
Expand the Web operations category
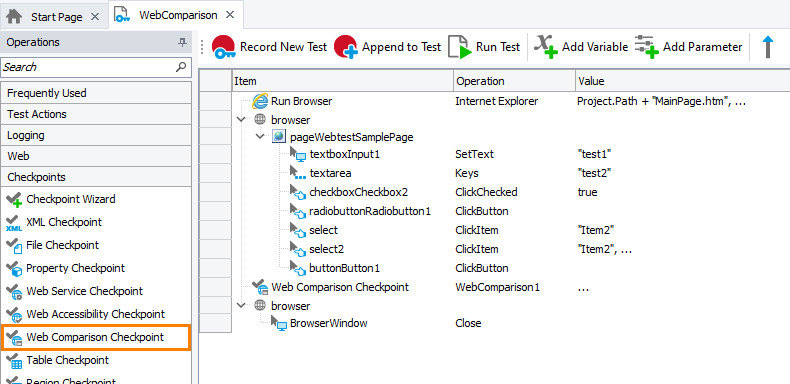click(x=96, y=157)
